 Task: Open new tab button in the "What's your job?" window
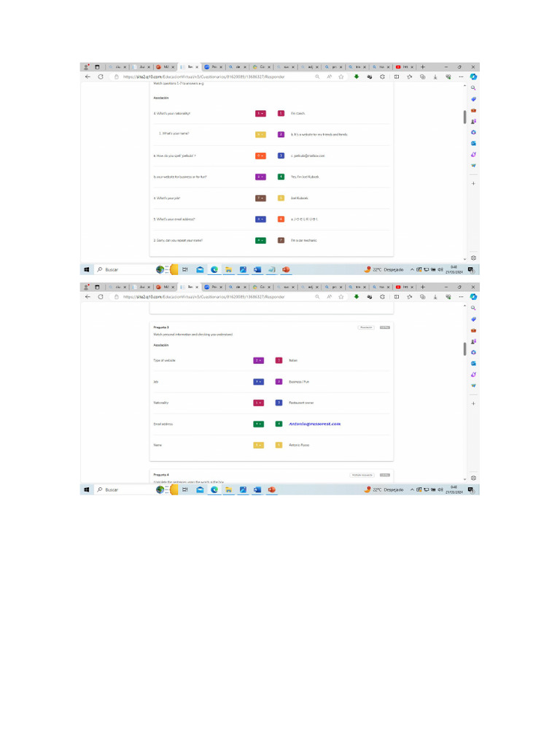pyautogui.click(x=422, y=67)
